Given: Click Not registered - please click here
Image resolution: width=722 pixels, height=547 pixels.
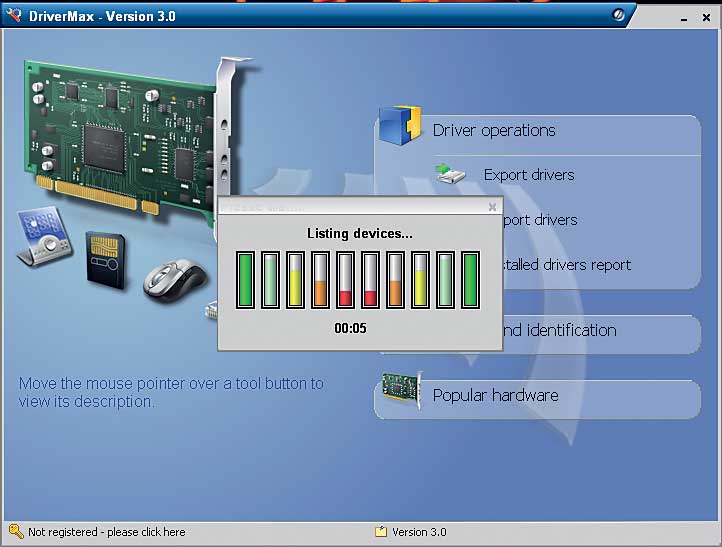Looking at the screenshot, I should [x=107, y=532].
